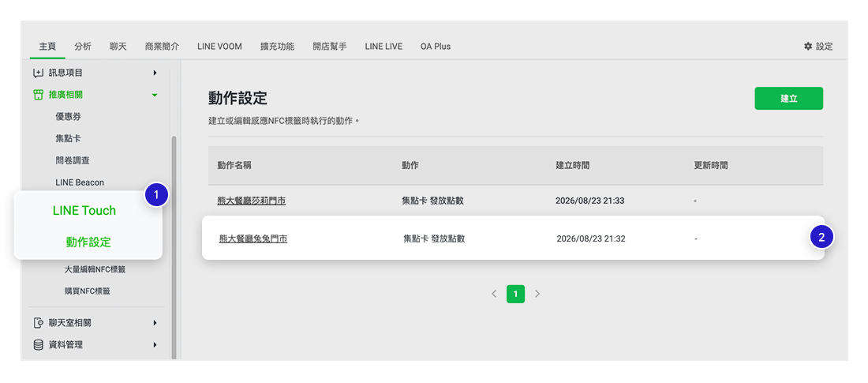The height and width of the screenshot is (383, 868).
Task: Switch to the 主頁 tab
Action: pos(47,47)
